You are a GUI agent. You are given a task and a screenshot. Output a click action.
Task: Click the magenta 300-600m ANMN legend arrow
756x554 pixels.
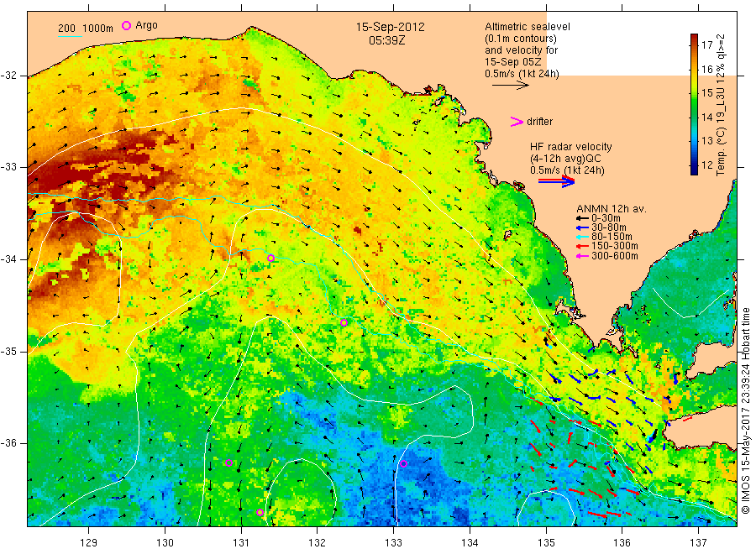[582, 256]
